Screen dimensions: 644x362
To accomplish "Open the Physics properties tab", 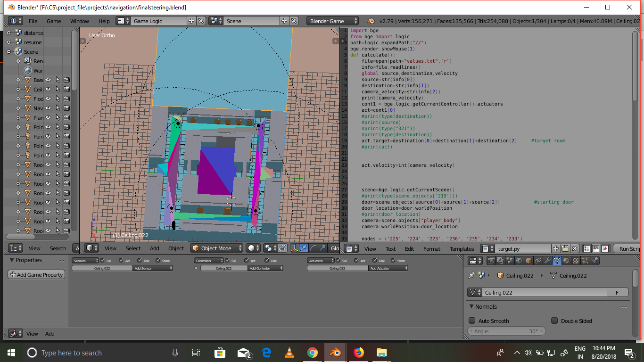I will pos(594,261).
